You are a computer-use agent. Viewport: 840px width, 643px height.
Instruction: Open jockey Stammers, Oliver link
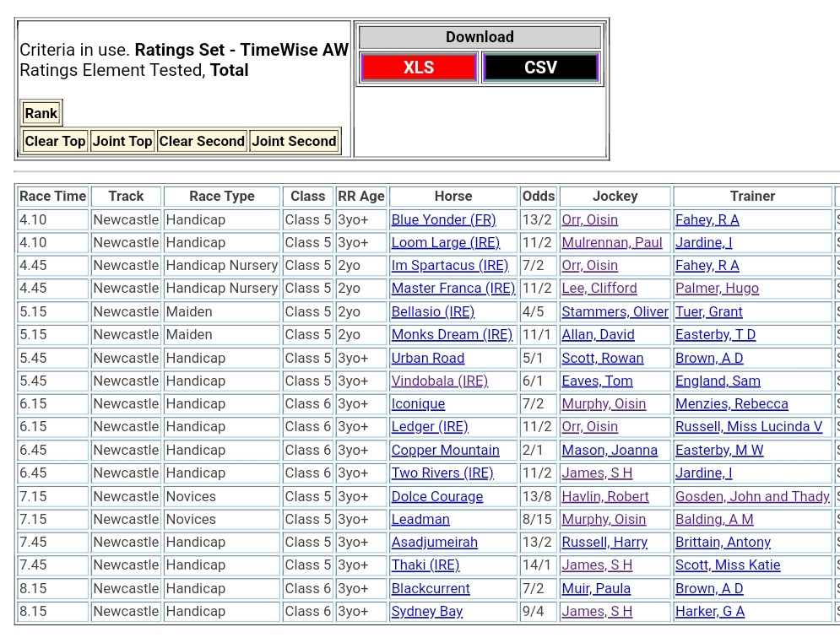click(x=615, y=311)
